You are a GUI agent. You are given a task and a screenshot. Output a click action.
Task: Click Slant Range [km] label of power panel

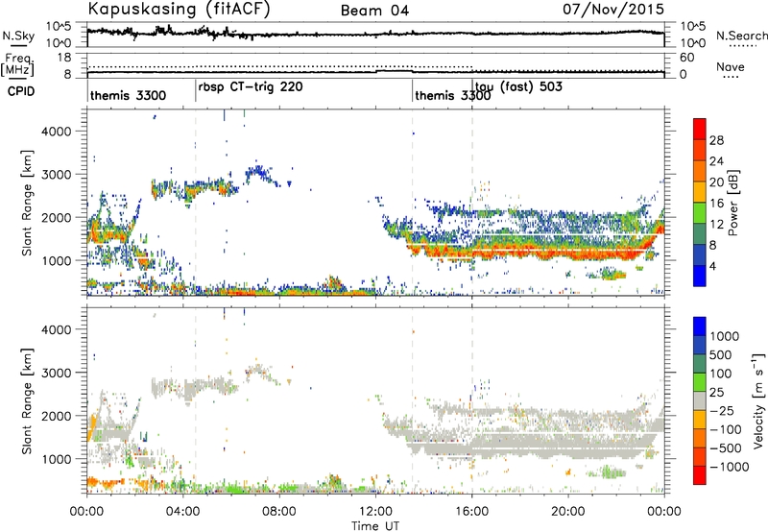tap(27, 203)
